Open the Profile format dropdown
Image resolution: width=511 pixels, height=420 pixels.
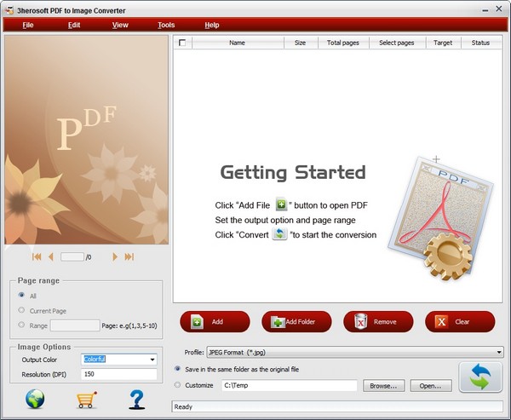pos(499,351)
